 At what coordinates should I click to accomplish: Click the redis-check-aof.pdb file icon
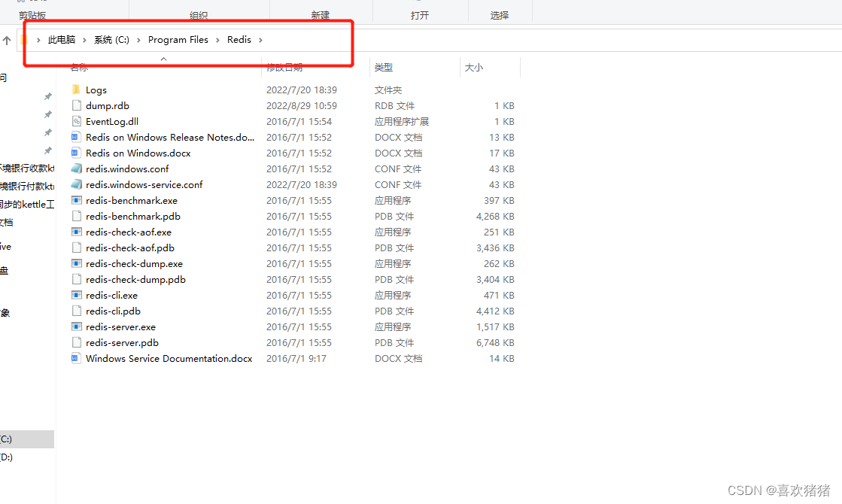(x=76, y=248)
